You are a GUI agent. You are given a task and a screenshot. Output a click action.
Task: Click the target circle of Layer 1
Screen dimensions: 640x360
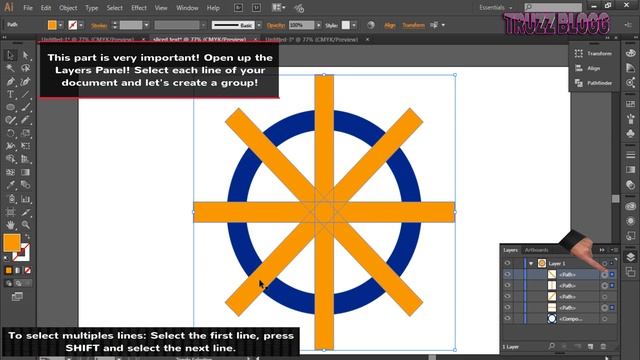pos(604,264)
